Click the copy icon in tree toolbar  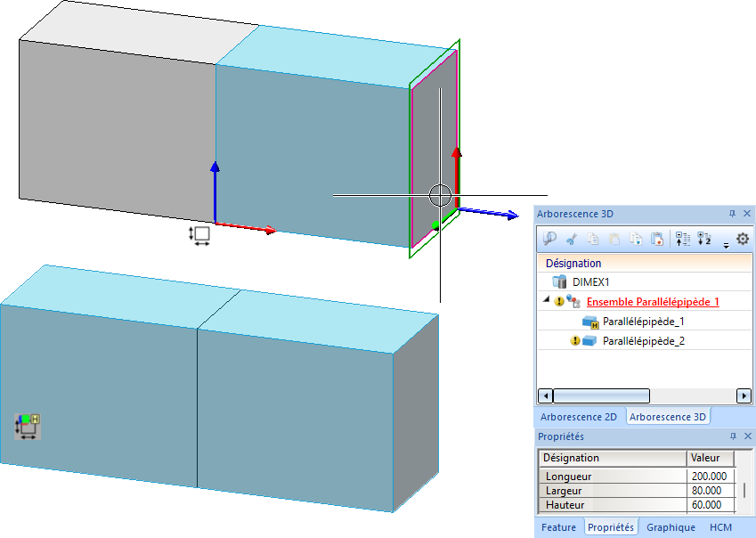[x=593, y=239]
